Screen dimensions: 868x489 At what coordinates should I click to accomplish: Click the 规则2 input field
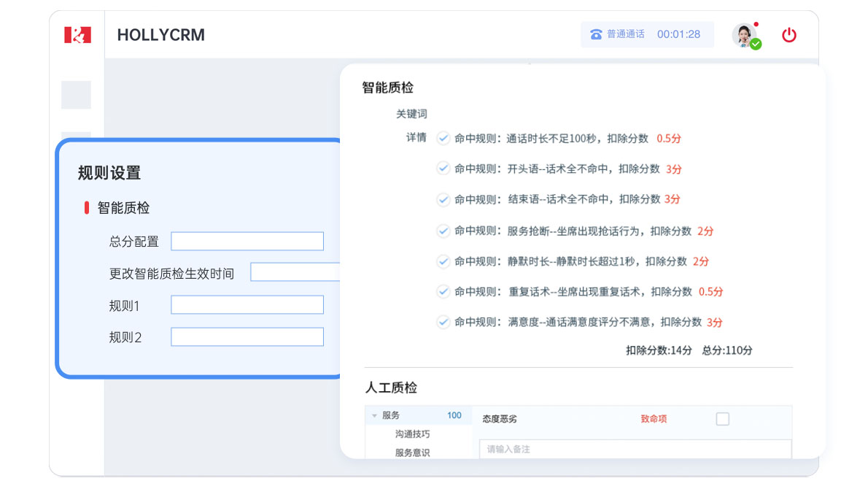(x=247, y=337)
